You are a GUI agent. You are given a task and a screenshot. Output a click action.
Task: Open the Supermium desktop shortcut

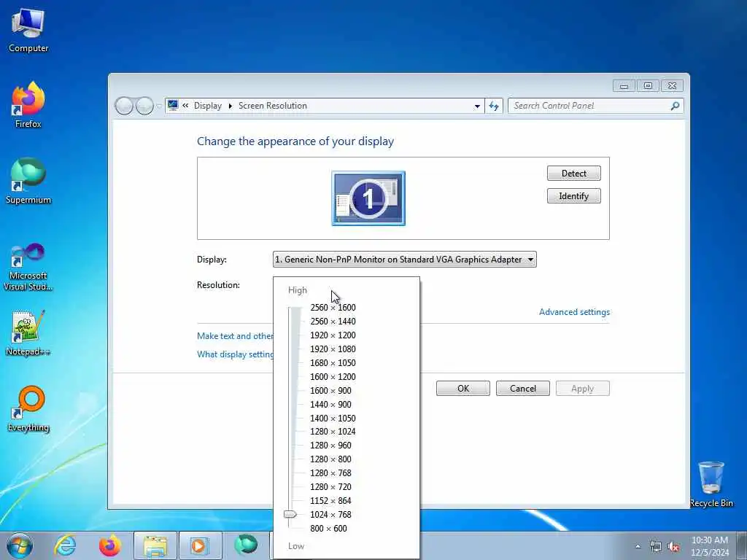pos(28,181)
